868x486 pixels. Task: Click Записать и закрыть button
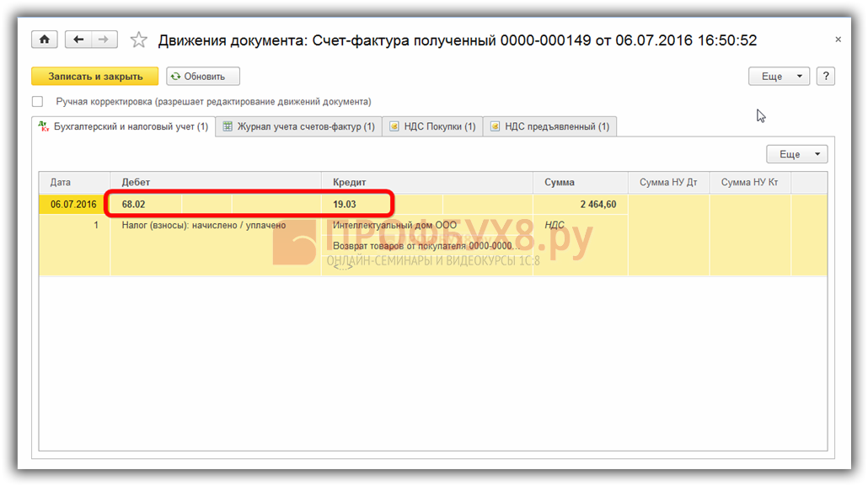tap(94, 76)
